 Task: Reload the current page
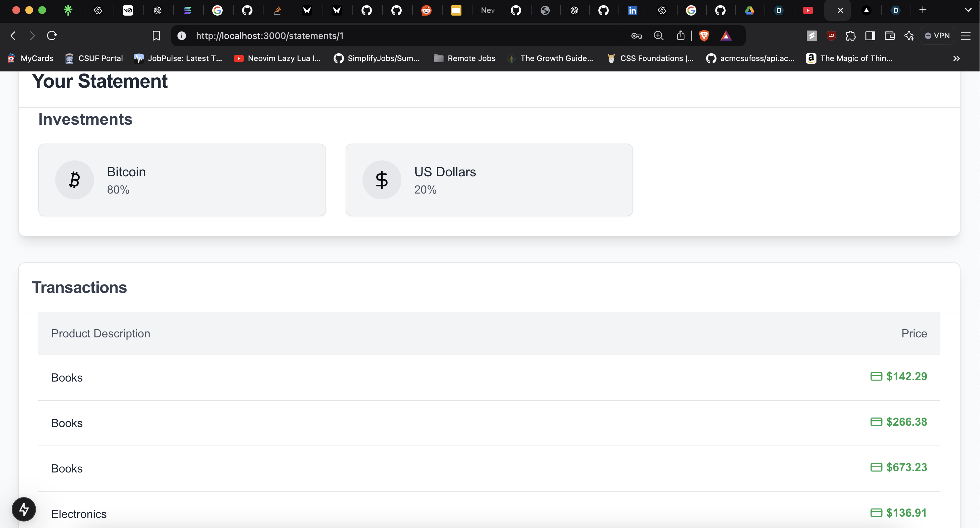[x=52, y=36]
